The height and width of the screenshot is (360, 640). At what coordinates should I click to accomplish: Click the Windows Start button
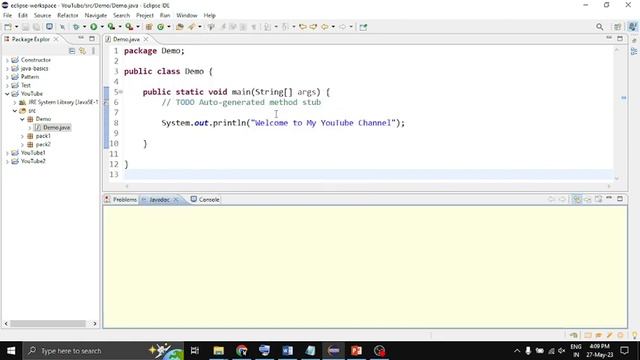[x=11, y=351]
